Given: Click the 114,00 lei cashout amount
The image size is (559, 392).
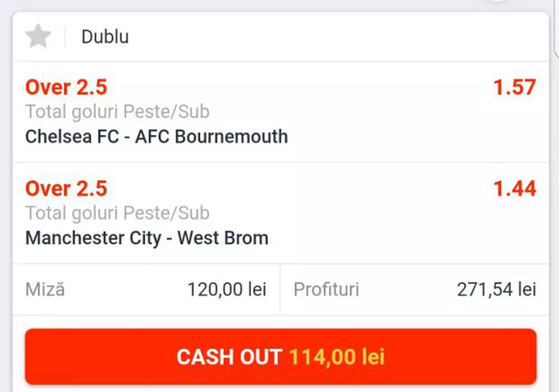Looking at the screenshot, I should 337,357.
